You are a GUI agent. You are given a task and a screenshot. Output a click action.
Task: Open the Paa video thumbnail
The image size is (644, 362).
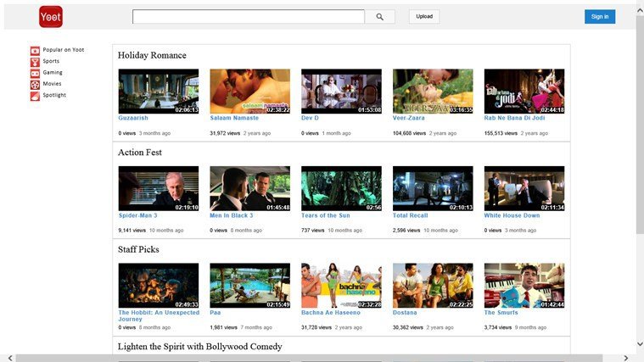pyautogui.click(x=249, y=286)
